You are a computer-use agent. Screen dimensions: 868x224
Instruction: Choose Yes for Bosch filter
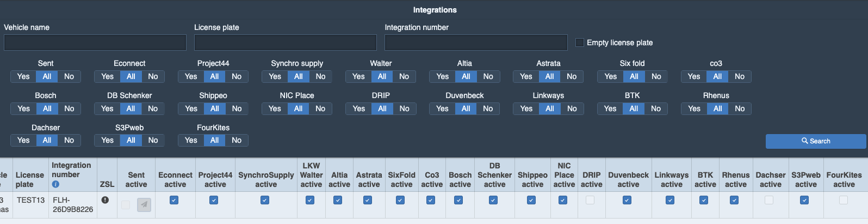(23, 108)
